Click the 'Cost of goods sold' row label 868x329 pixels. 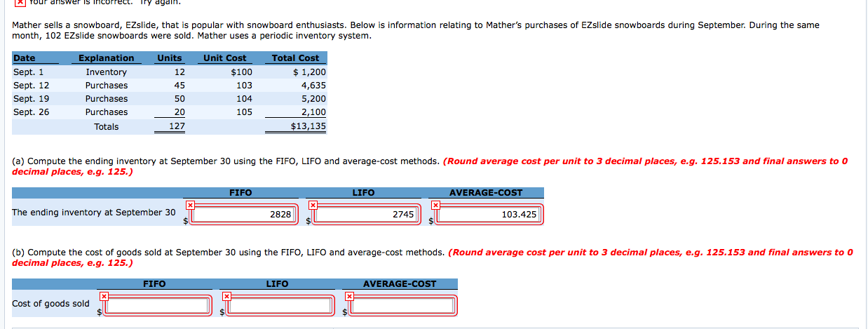(x=50, y=304)
